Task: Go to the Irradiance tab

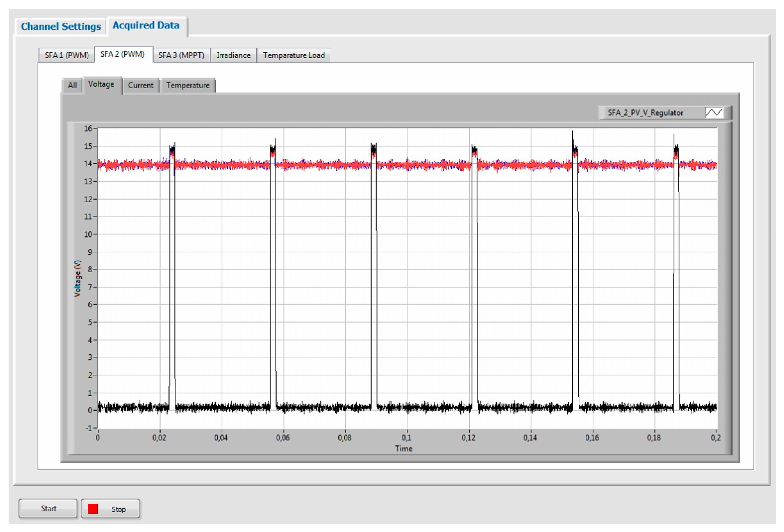Action: coord(233,55)
